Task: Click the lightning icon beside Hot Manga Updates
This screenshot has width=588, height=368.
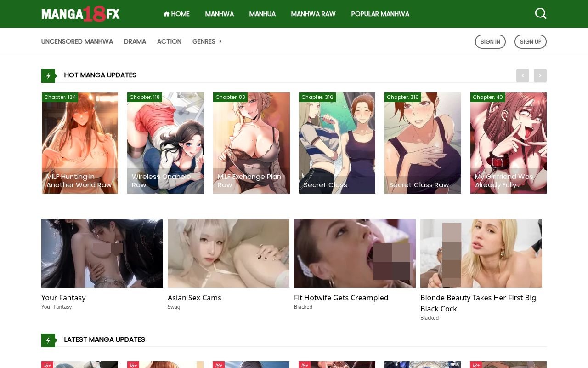Action: [48, 75]
